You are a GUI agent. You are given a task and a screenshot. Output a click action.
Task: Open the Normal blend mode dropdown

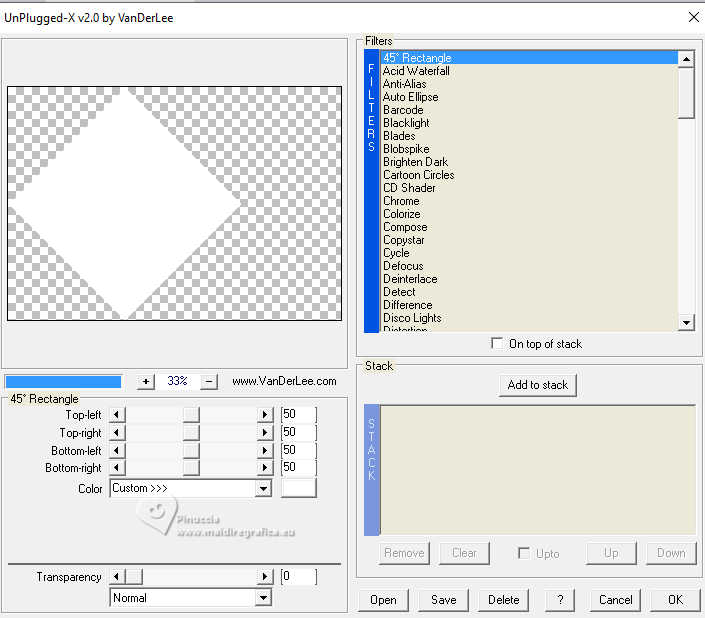click(263, 598)
